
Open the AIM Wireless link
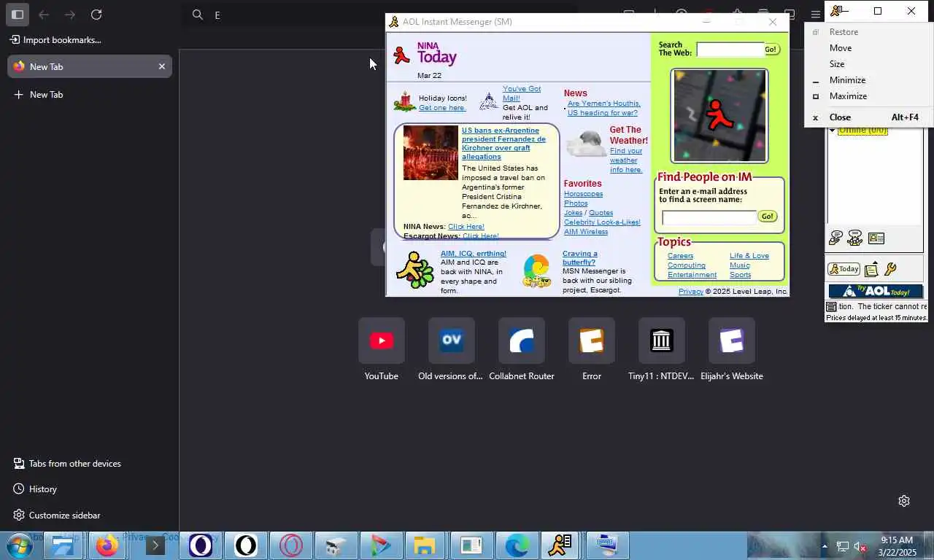coord(585,232)
